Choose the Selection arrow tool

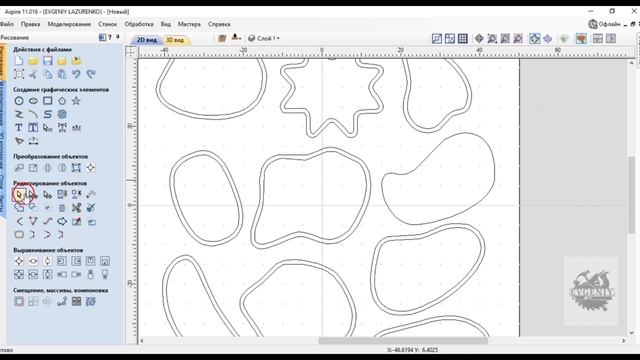(19, 195)
